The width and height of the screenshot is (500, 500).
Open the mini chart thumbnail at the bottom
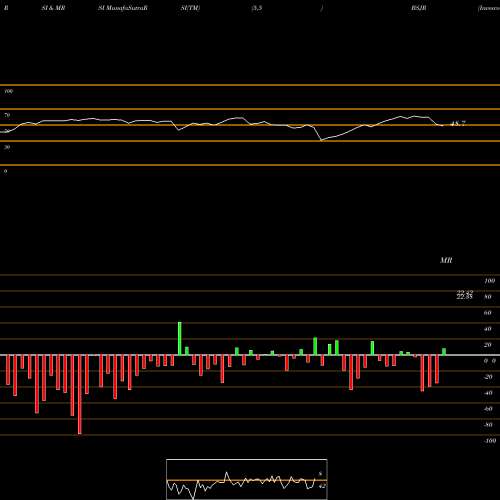tap(247, 479)
